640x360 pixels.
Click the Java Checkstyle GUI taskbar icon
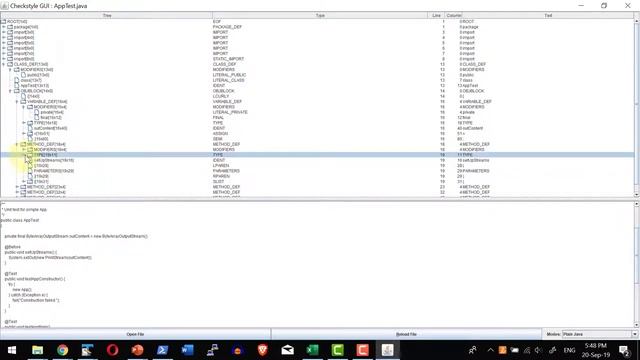pos(387,350)
